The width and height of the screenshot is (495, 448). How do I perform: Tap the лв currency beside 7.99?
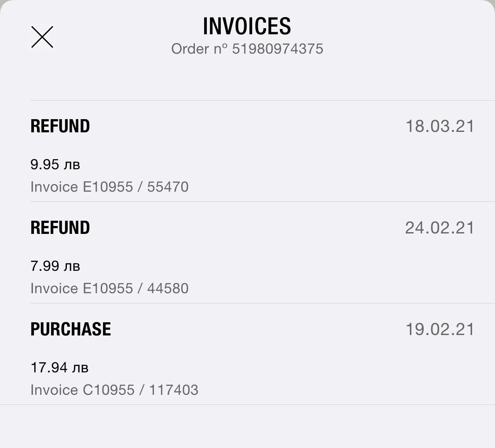point(72,266)
